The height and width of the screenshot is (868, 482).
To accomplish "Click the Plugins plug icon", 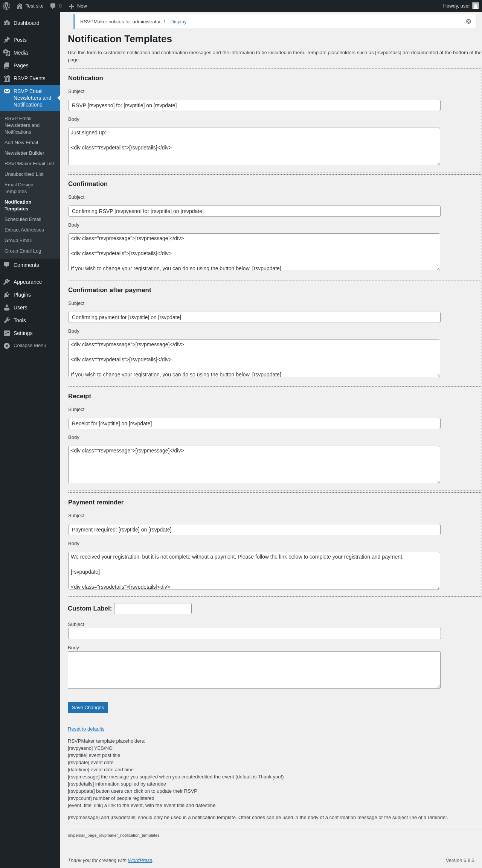I will [x=7, y=295].
